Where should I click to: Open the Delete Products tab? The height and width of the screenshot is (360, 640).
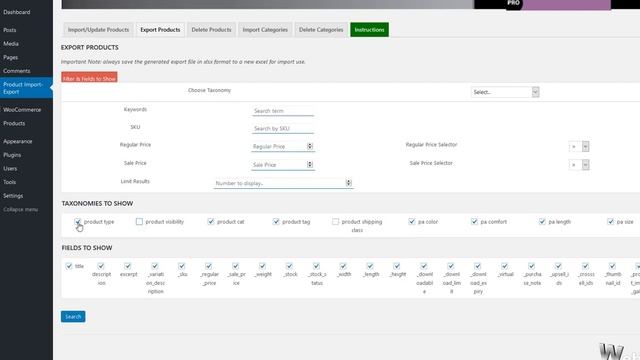point(211,30)
